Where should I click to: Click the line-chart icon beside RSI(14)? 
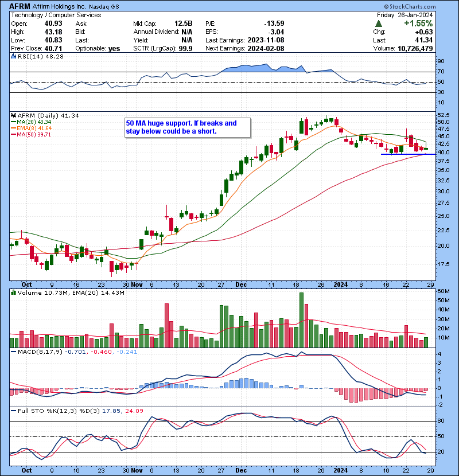[13, 56]
